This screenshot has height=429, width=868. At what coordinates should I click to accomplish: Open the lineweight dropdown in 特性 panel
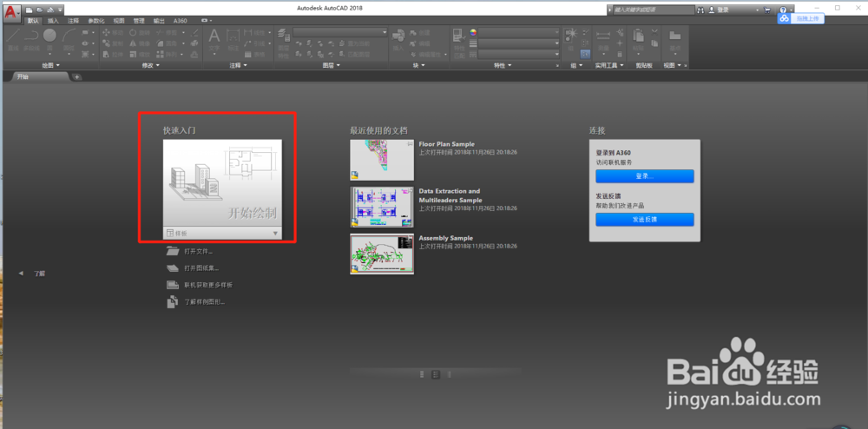point(519,43)
